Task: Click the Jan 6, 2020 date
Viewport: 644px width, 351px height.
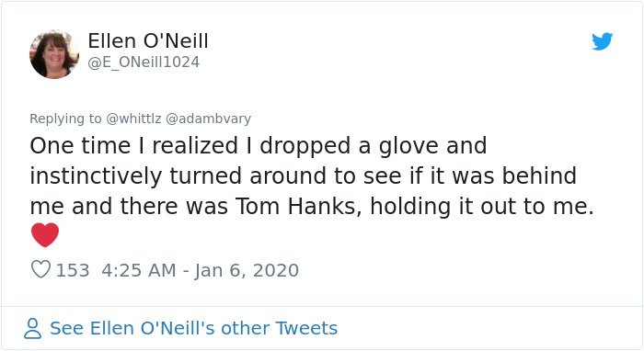Action: click(x=247, y=270)
